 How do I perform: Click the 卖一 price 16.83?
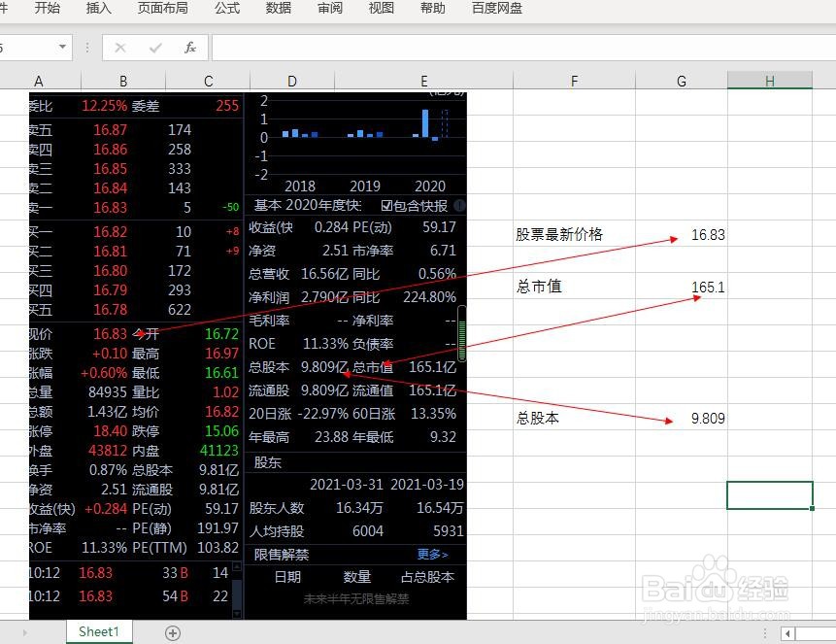(x=110, y=208)
